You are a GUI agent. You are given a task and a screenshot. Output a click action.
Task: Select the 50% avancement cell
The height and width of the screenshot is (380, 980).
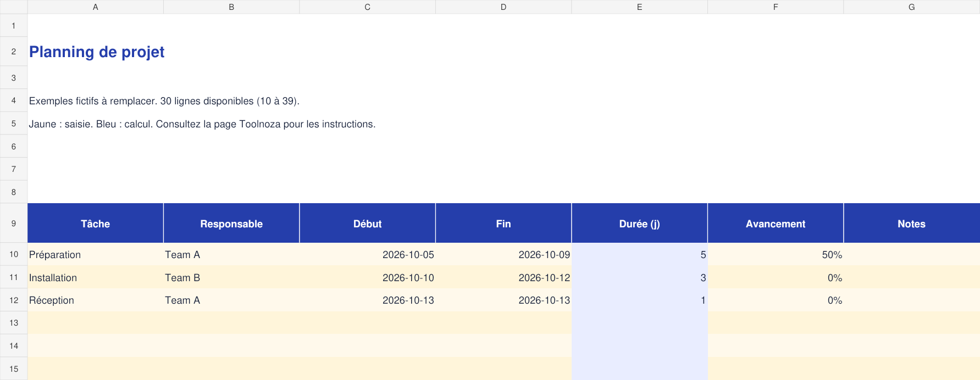[x=776, y=255]
